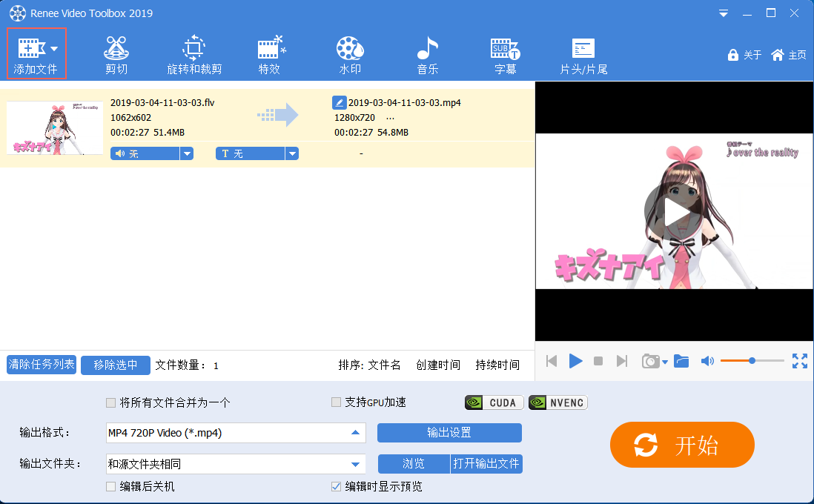814x504 pixels.
Task: Click the edit pencil icon beside output filename
Action: (x=339, y=102)
